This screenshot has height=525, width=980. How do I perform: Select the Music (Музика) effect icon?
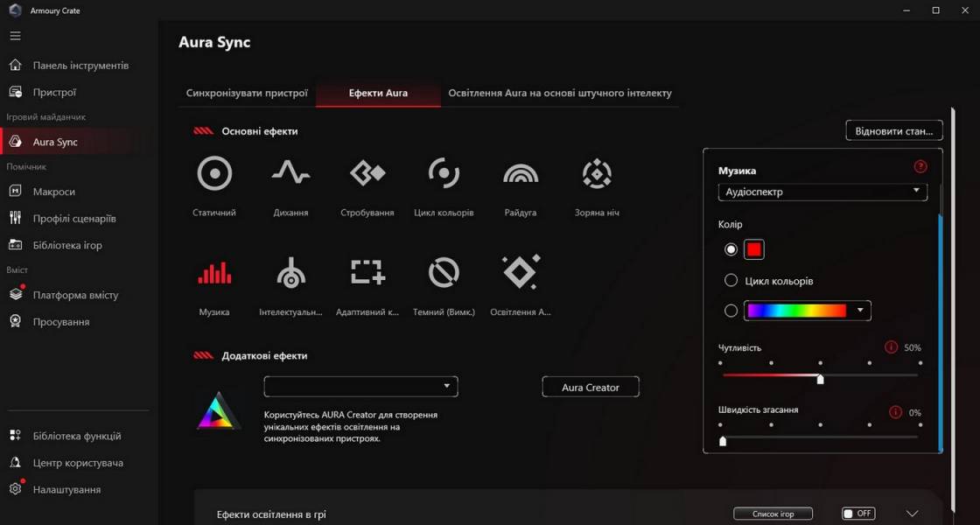click(x=214, y=273)
